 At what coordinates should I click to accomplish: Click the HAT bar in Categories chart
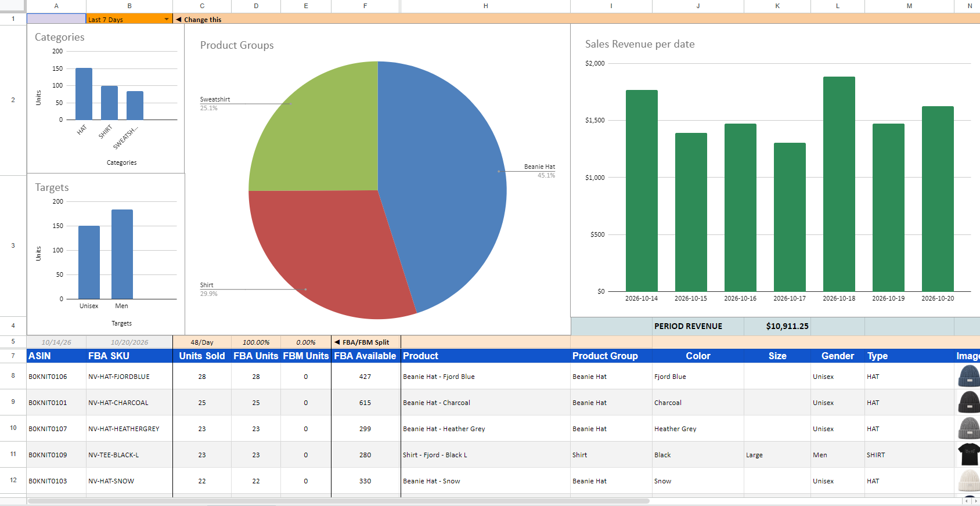[x=84, y=94]
